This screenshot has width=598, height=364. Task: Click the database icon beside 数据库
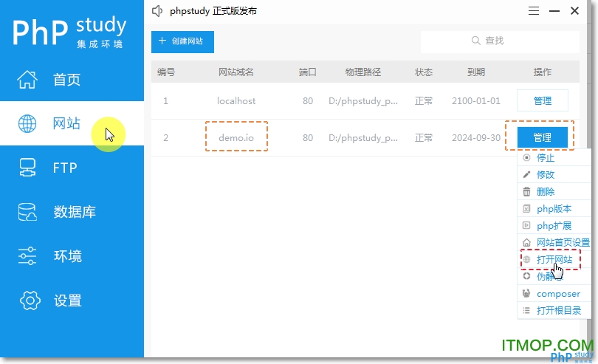27,212
